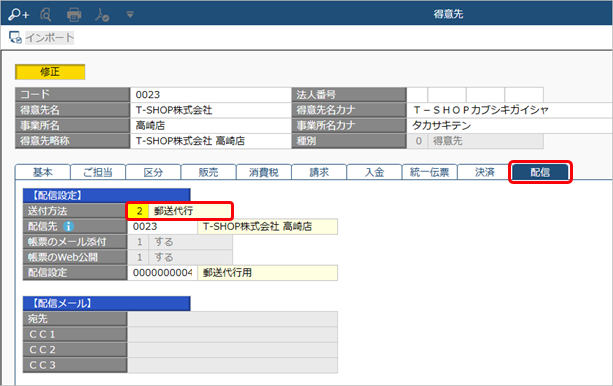Click the 郵送代行 text in 送付方法
The image size is (613, 386).
(174, 211)
